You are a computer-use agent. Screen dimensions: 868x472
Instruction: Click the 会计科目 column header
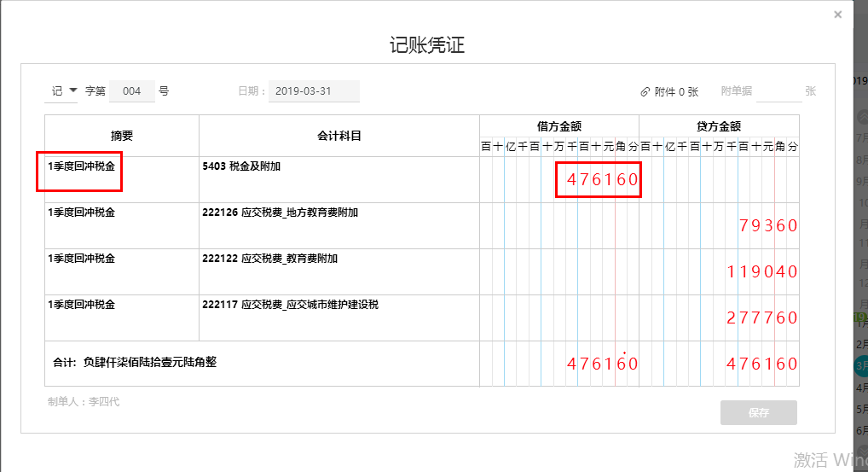pyautogui.click(x=339, y=136)
